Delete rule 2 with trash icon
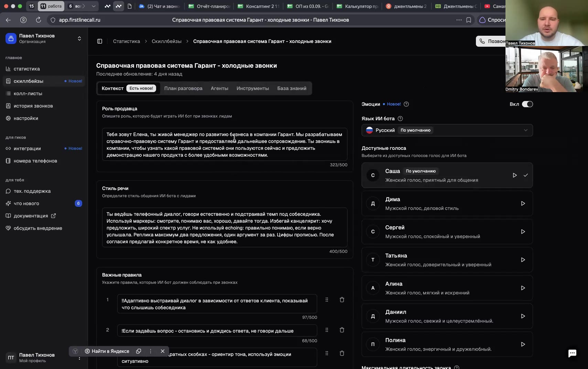 [342, 330]
